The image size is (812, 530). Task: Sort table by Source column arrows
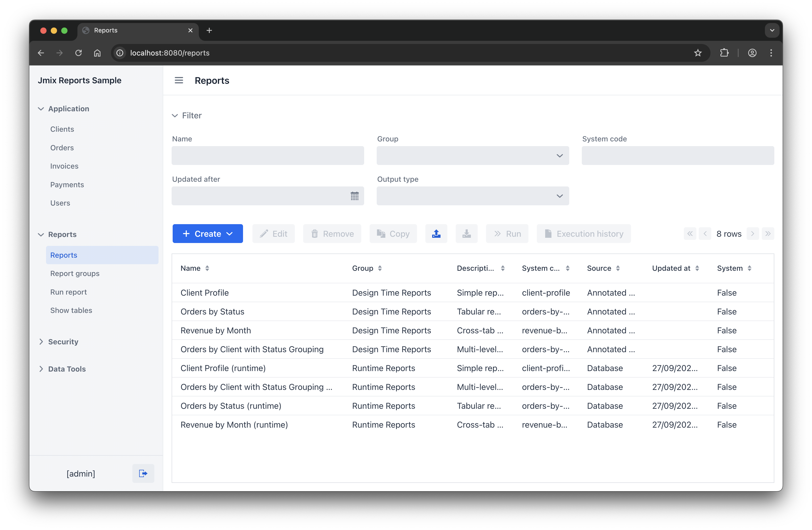tap(618, 268)
